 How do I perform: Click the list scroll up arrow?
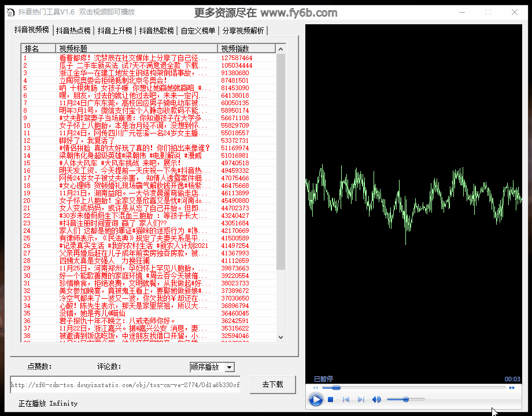pos(280,49)
